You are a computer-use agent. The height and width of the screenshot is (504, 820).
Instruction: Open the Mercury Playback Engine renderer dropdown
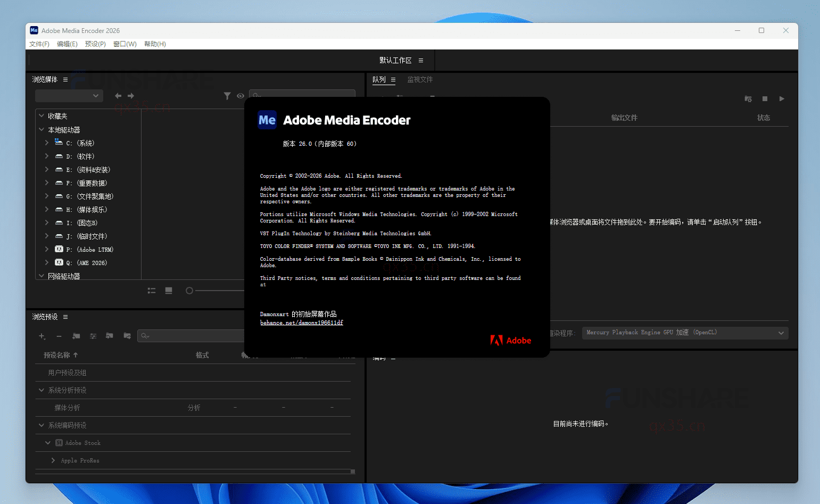685,333
